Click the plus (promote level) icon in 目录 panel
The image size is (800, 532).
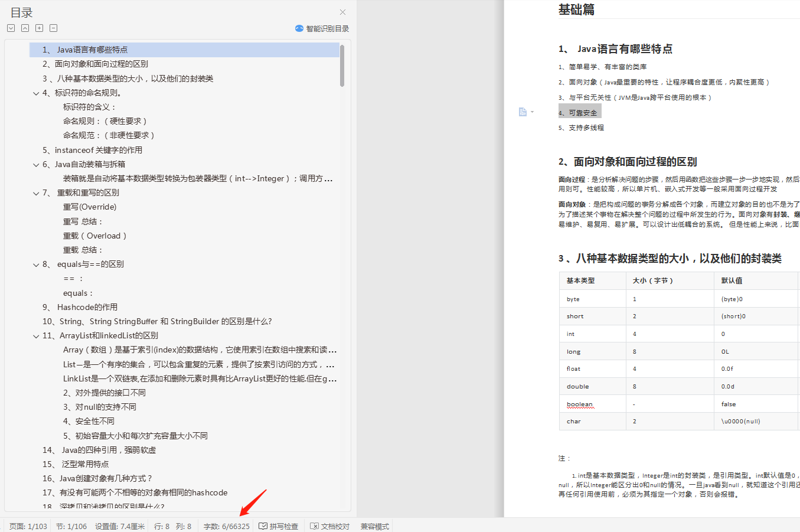click(x=39, y=28)
